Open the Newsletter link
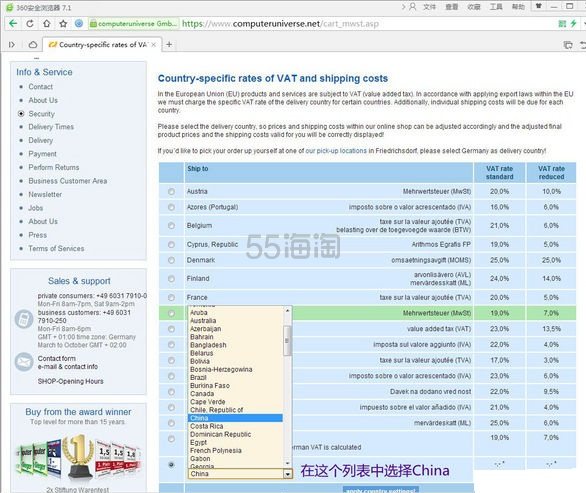Image resolution: width=586 pixels, height=493 pixels. click(x=45, y=194)
